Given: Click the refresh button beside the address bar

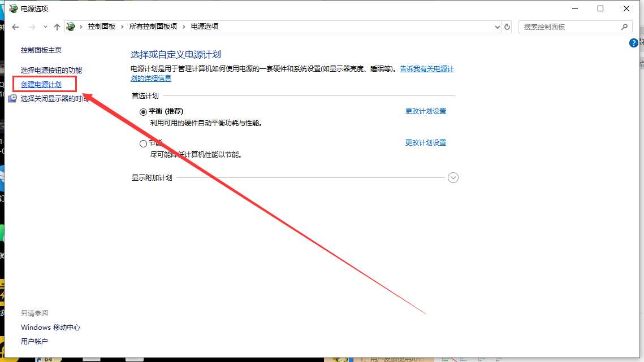Looking at the screenshot, I should click(x=507, y=27).
